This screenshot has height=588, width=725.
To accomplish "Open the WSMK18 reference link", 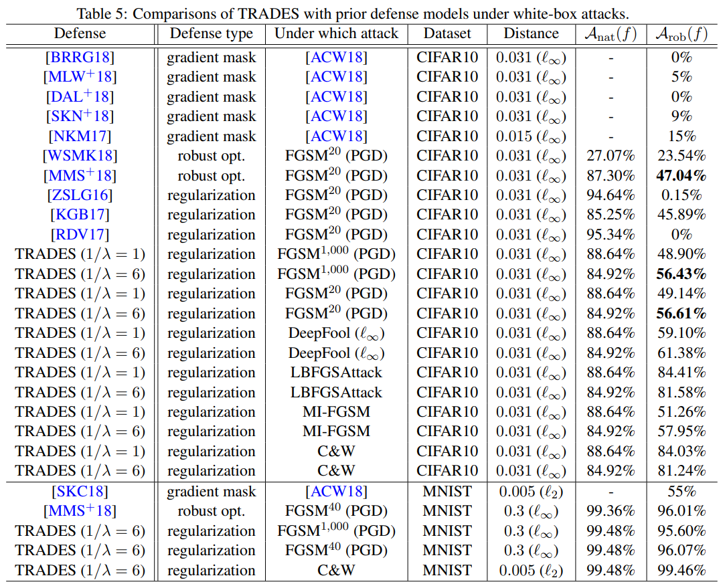I will 80,156.
